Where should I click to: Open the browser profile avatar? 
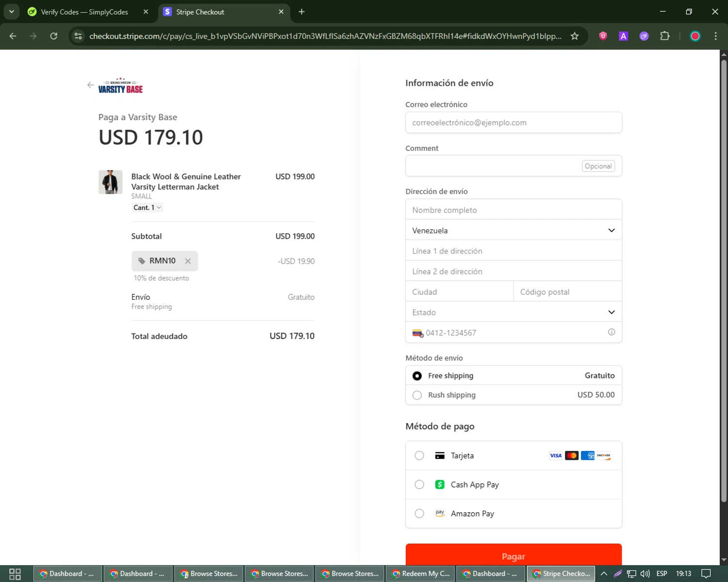[695, 36]
